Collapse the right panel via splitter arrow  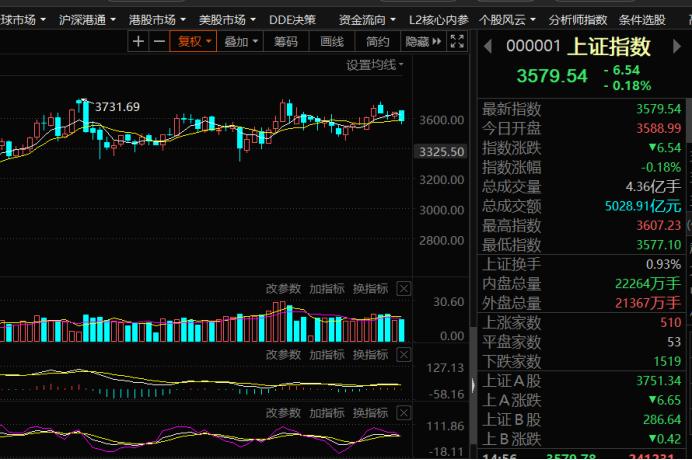point(472,385)
